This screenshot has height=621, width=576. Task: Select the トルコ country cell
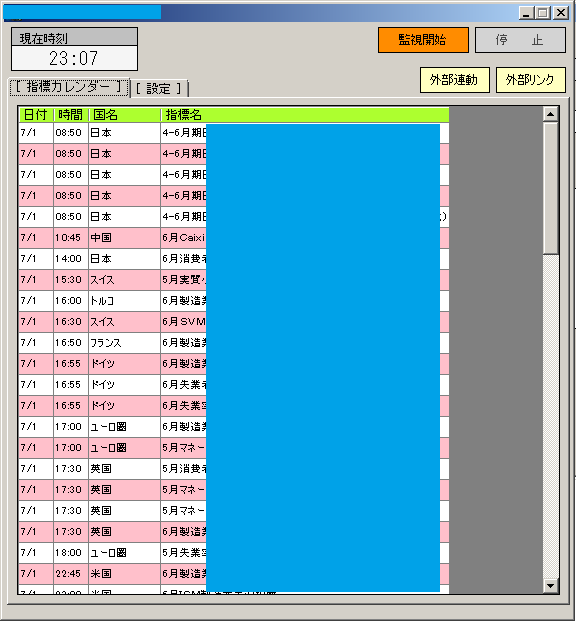(124, 301)
